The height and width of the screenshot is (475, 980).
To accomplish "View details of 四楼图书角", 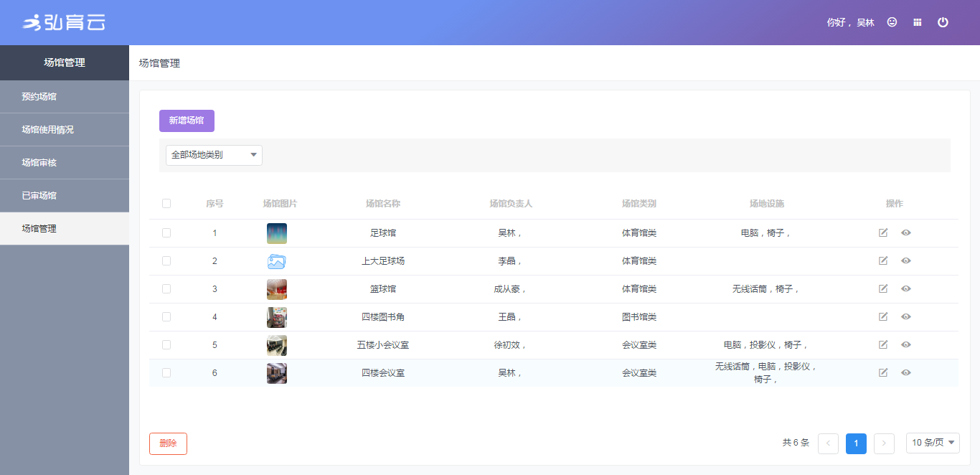I will [906, 316].
